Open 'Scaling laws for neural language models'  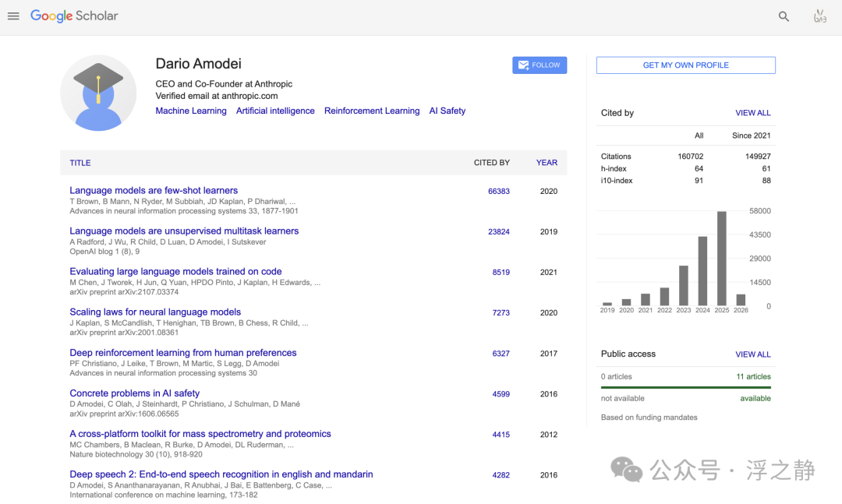point(155,312)
